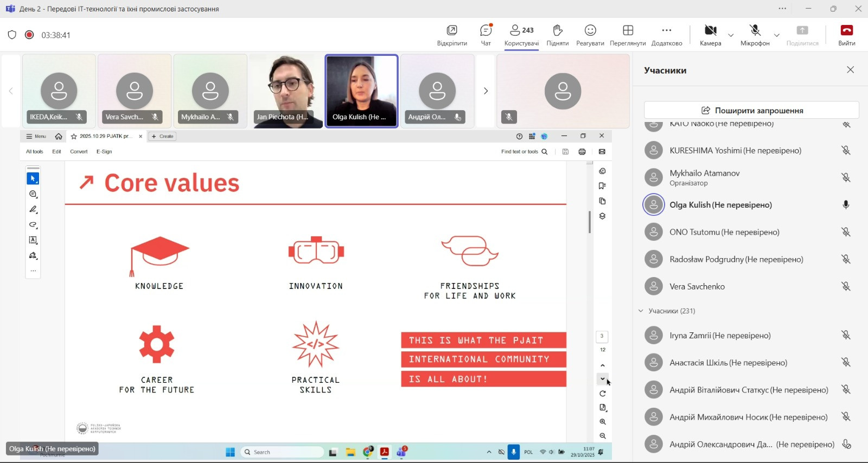868x463 pixels.
Task: Open the Chat (Чат) panel
Action: pos(486,35)
